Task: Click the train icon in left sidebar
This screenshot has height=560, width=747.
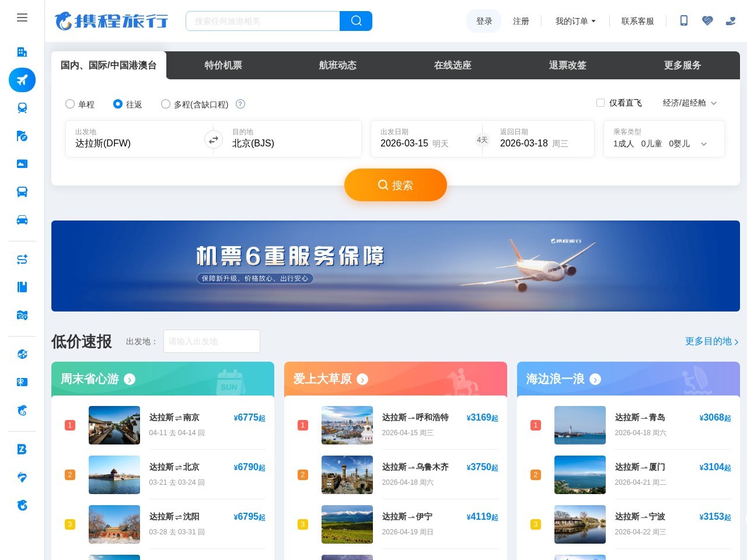Action: click(x=22, y=108)
